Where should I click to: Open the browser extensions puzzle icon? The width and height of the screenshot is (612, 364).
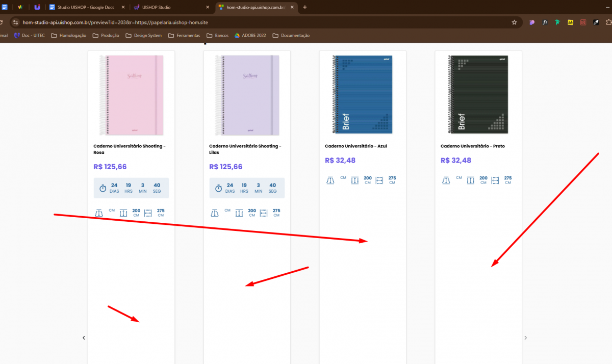608,22
